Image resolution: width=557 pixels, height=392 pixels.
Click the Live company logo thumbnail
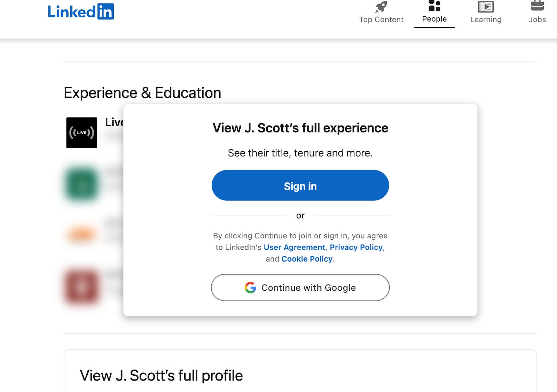tap(82, 133)
